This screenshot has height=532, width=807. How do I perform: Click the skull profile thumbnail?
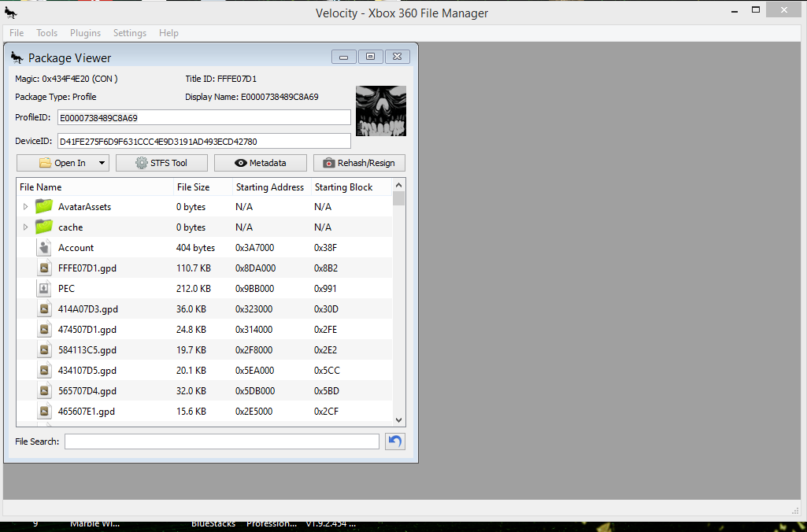[x=381, y=111]
